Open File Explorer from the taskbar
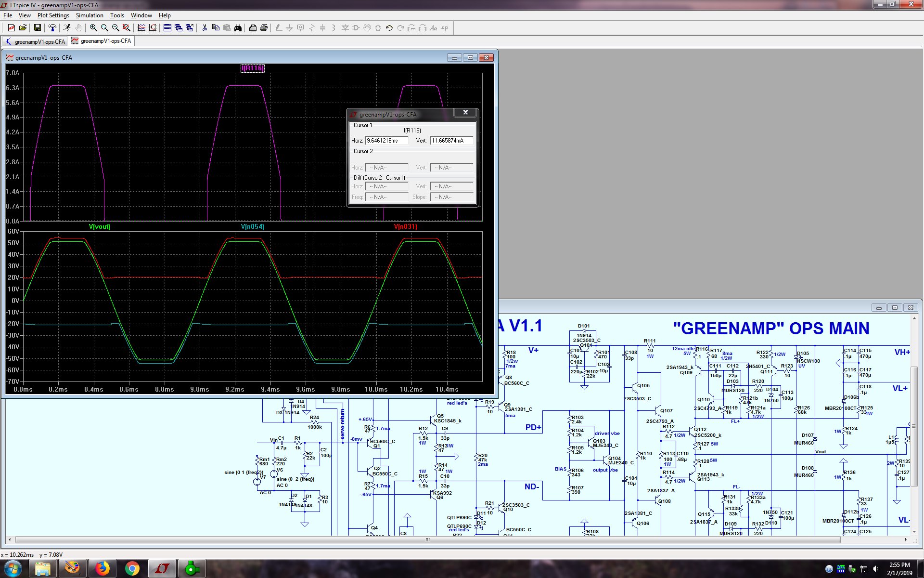Screen dimensions: 924x578 (43, 569)
